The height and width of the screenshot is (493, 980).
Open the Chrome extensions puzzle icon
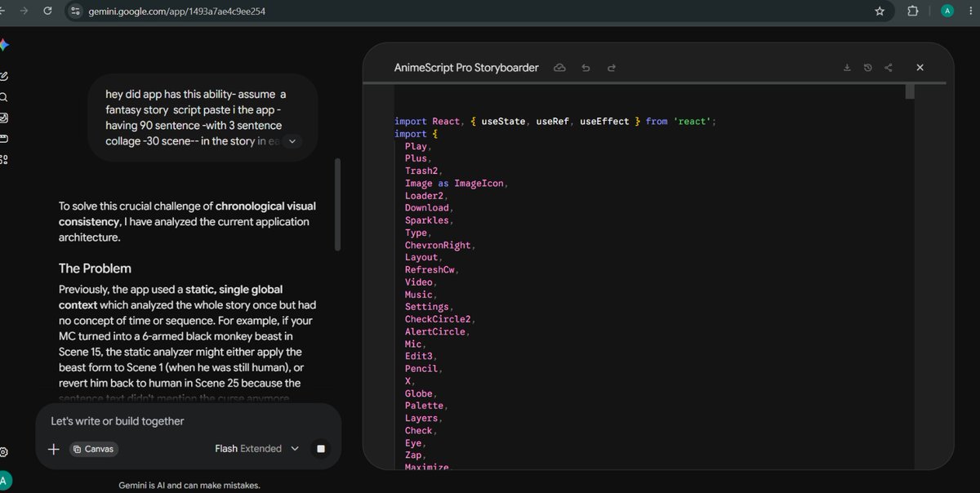click(912, 11)
